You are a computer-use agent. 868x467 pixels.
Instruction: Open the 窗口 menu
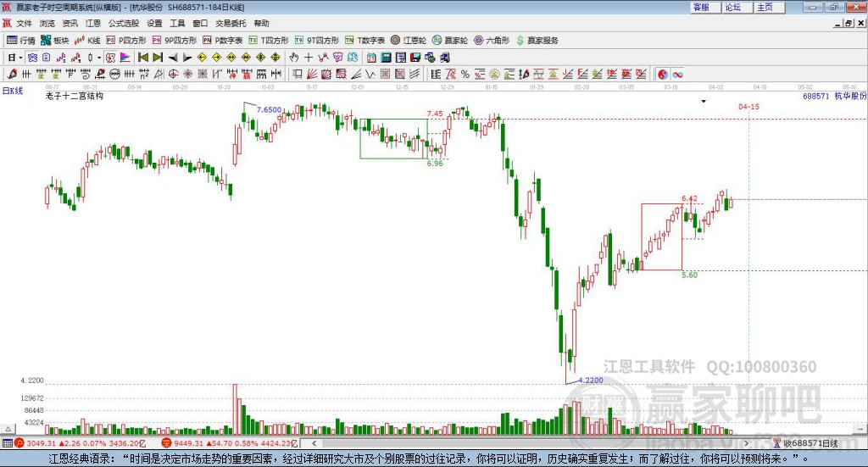point(200,23)
